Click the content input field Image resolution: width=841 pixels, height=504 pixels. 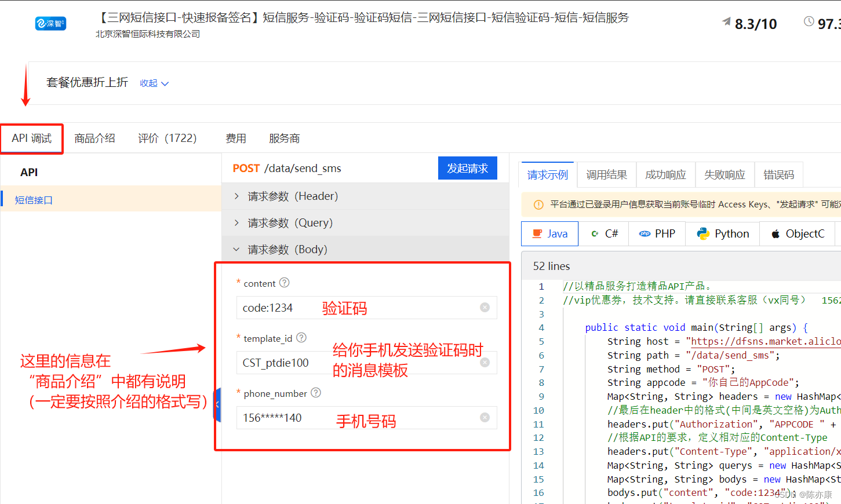(x=366, y=308)
